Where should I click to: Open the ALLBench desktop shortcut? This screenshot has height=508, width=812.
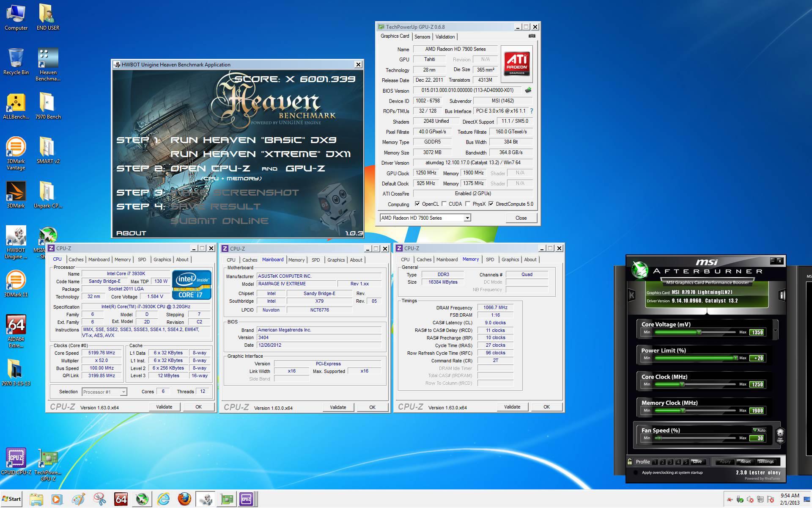tap(16, 107)
